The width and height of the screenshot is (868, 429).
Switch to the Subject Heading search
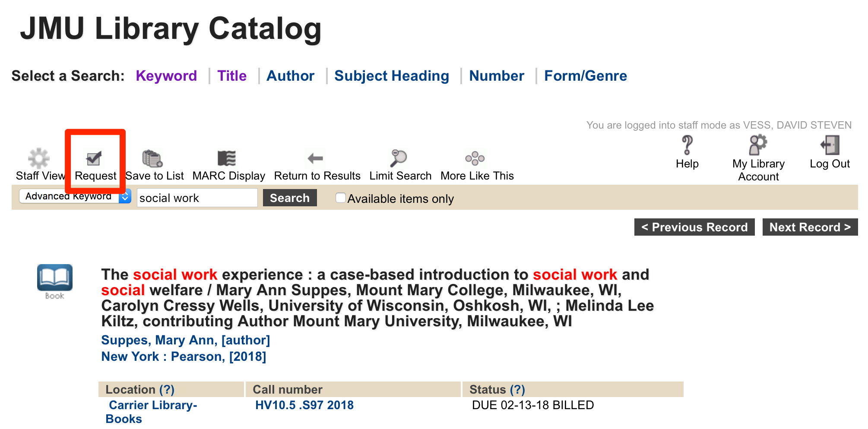click(x=392, y=76)
